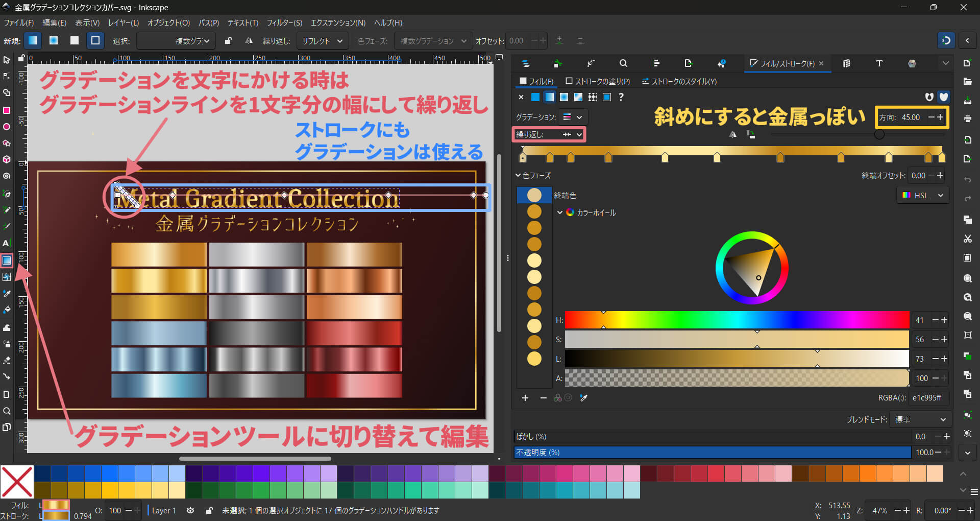The width and height of the screenshot is (980, 521).
Task: Toggle Layer 1 visibility eye
Action: 190,510
